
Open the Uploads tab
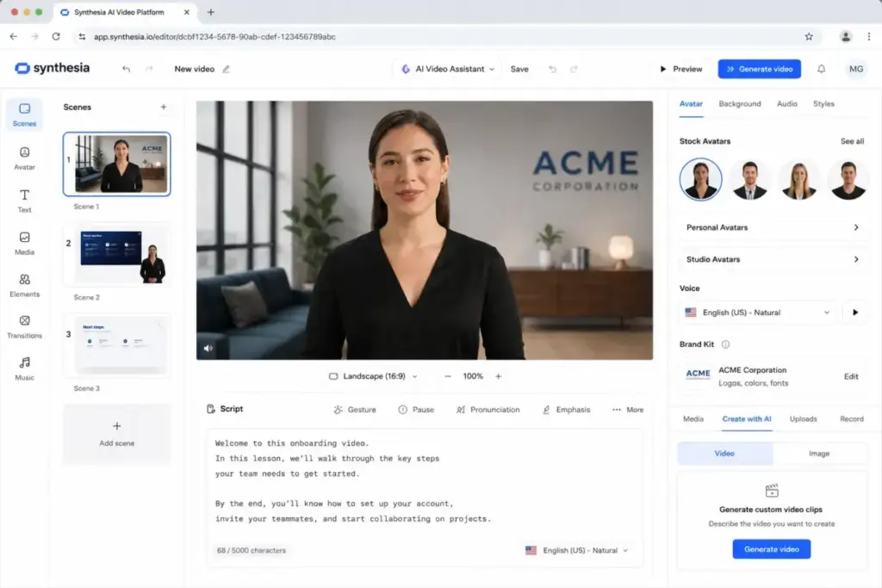804,418
